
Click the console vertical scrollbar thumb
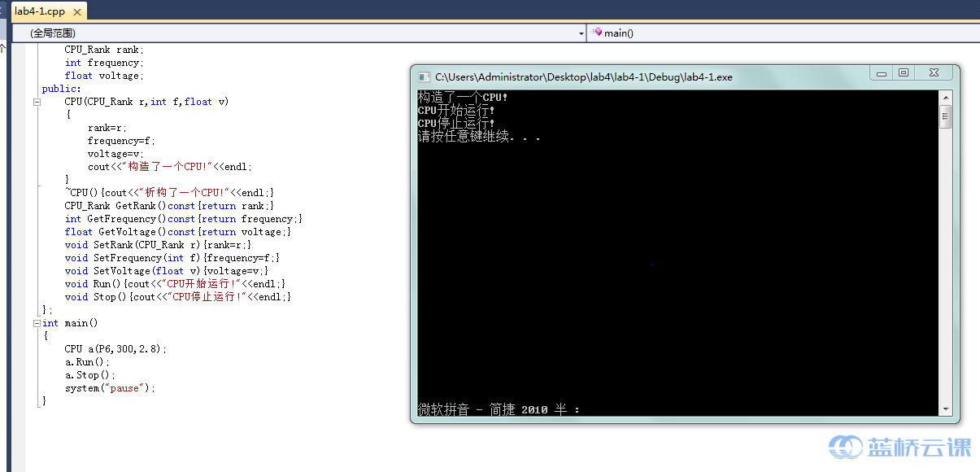(946, 116)
